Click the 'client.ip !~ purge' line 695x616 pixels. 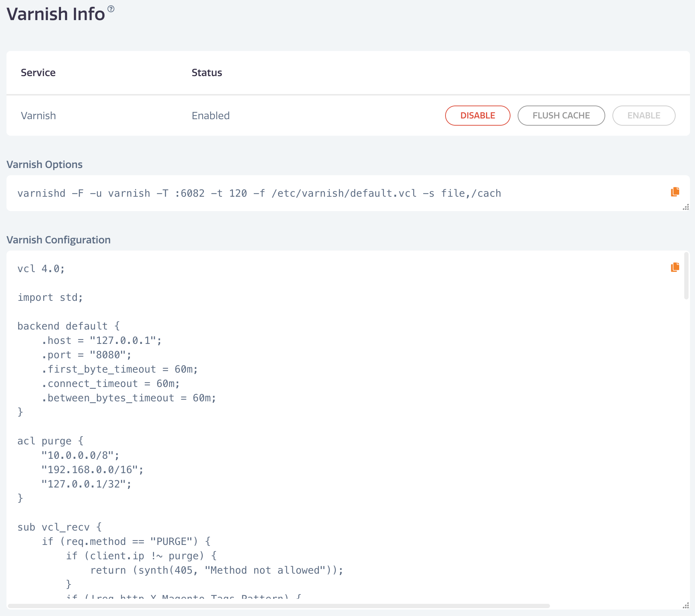coord(141,556)
